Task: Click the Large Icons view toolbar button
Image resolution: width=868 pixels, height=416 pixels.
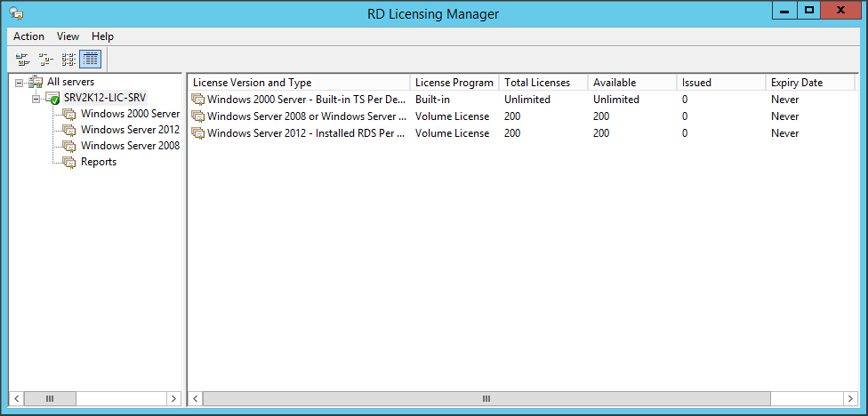Action: [x=22, y=60]
